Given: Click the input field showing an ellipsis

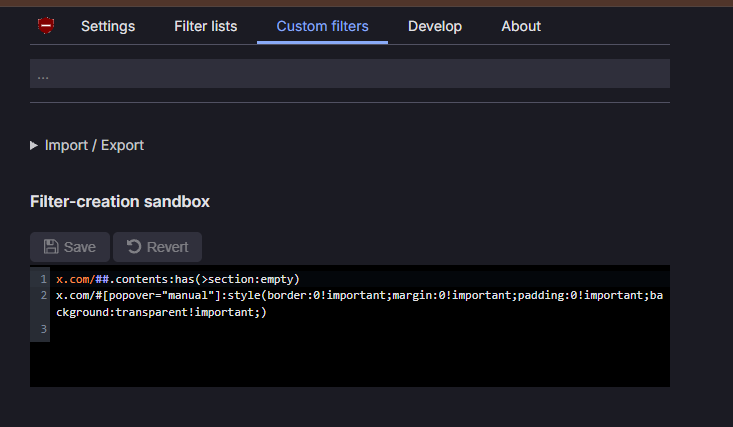Looking at the screenshot, I should [350, 73].
